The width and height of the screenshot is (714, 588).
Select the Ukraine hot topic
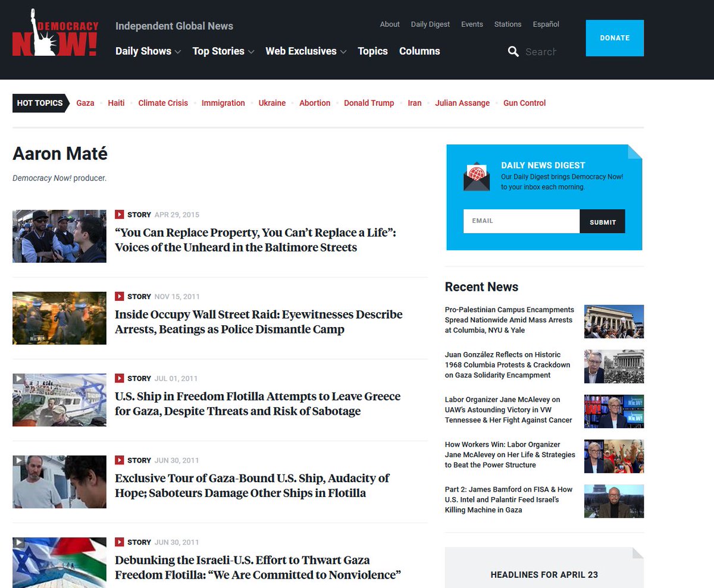tap(272, 103)
